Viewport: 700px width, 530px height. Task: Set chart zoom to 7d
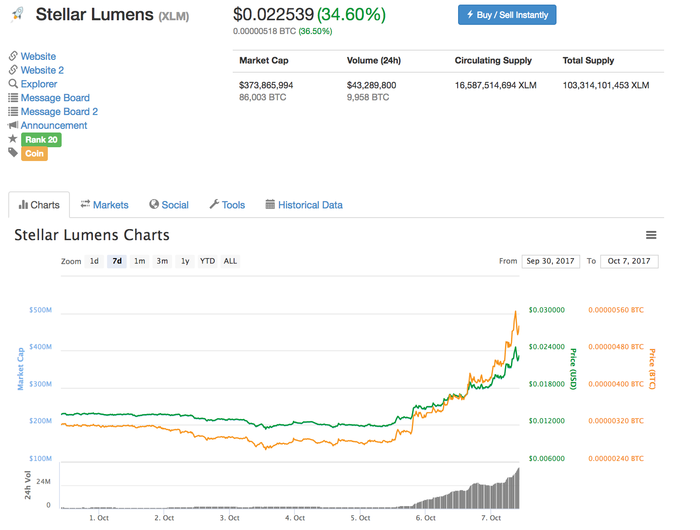coord(117,261)
